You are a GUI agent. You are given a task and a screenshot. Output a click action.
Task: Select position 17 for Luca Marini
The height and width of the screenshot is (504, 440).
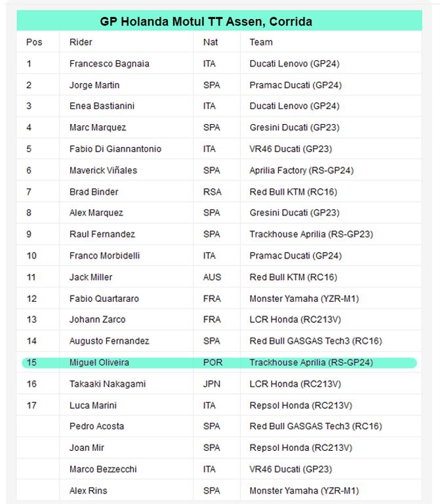click(31, 406)
